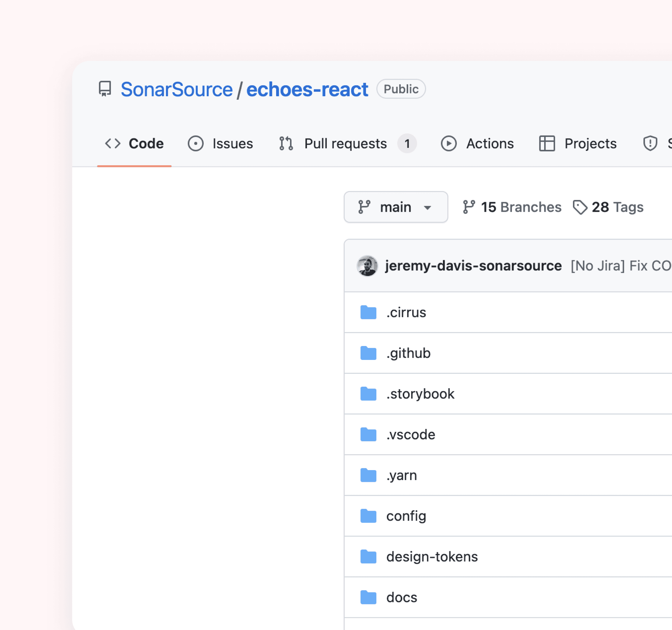The width and height of the screenshot is (672, 630).
Task: Open jeremy-davis-sonarsource author profile
Action: [473, 266]
